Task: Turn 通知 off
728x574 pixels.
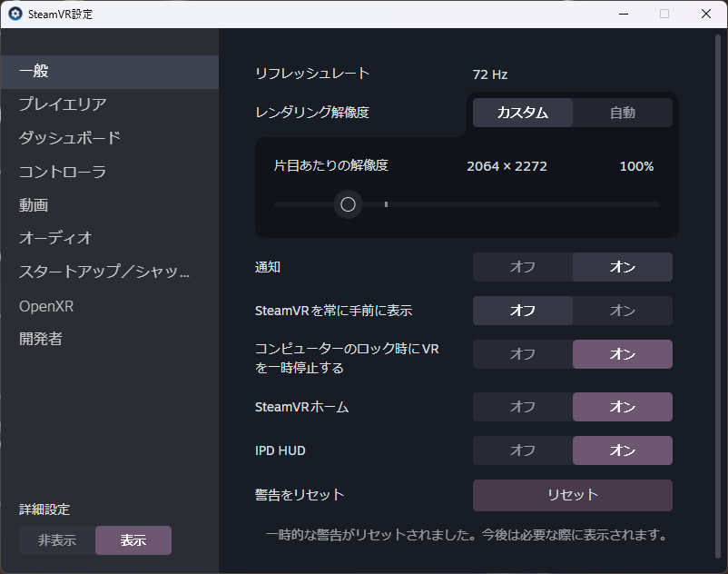Action: pyautogui.click(x=523, y=267)
